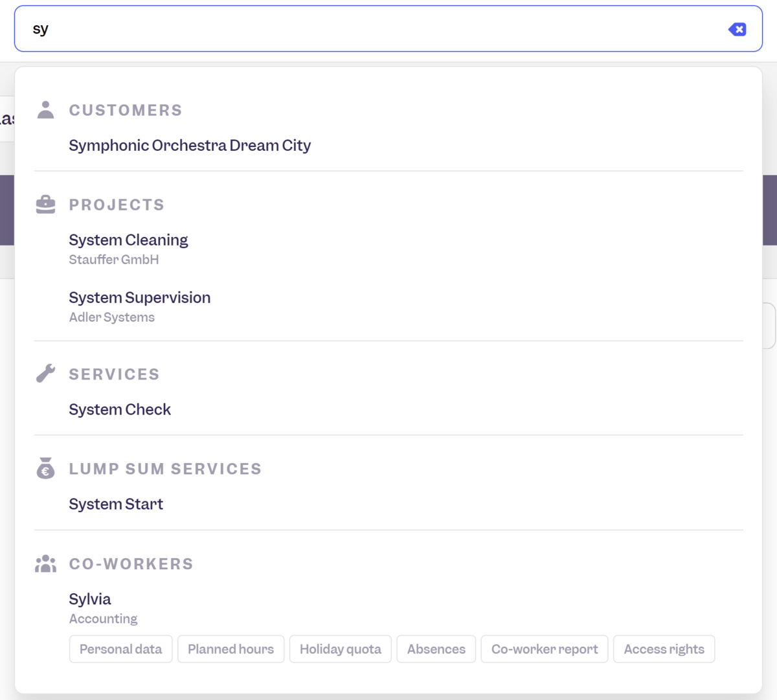The width and height of the screenshot is (777, 700).
Task: Open co-worker Sylvia's profile
Action: 90,600
